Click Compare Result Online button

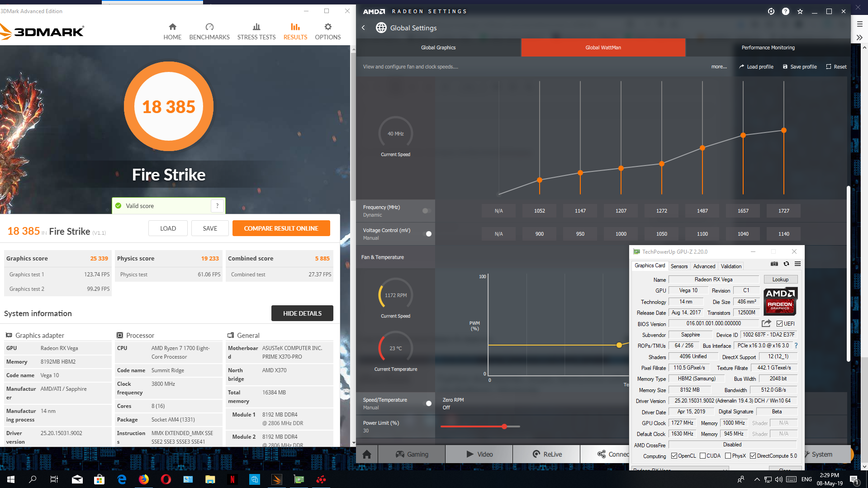(281, 228)
